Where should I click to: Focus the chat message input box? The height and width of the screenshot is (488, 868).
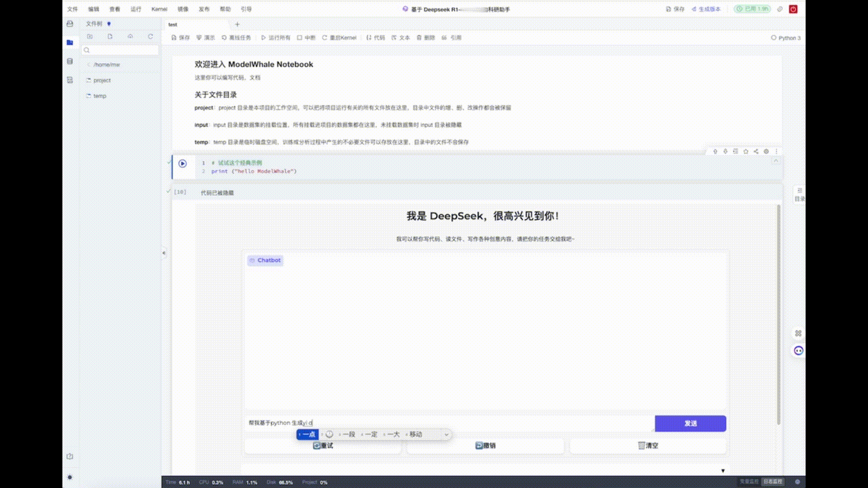pos(448,423)
